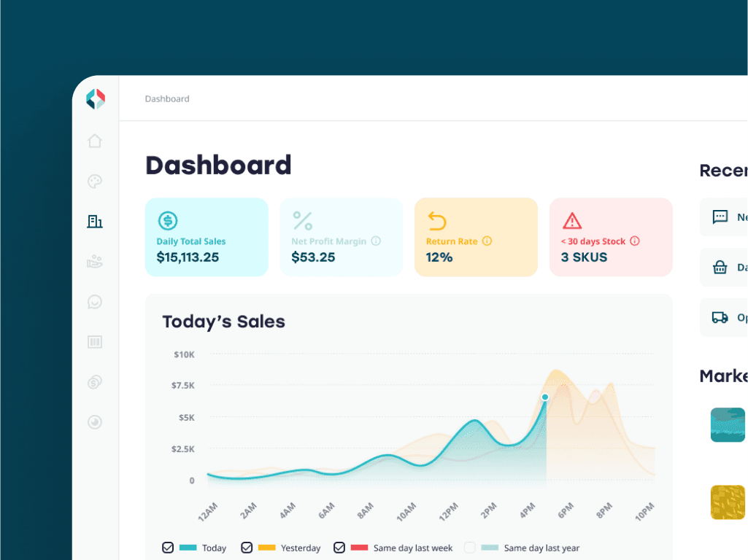This screenshot has height=560, width=748.
Task: Click the Today's Sales current data point
Action: tap(545, 397)
